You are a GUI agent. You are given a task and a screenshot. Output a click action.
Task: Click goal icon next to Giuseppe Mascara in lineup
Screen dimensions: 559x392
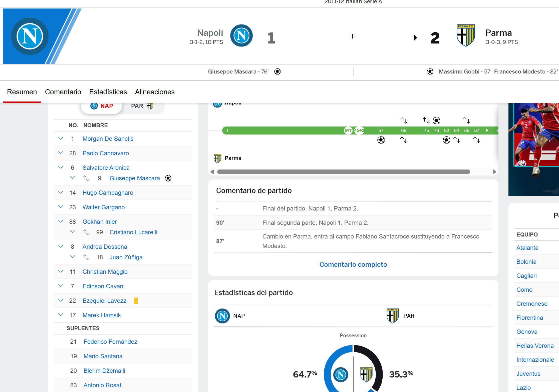[168, 178]
